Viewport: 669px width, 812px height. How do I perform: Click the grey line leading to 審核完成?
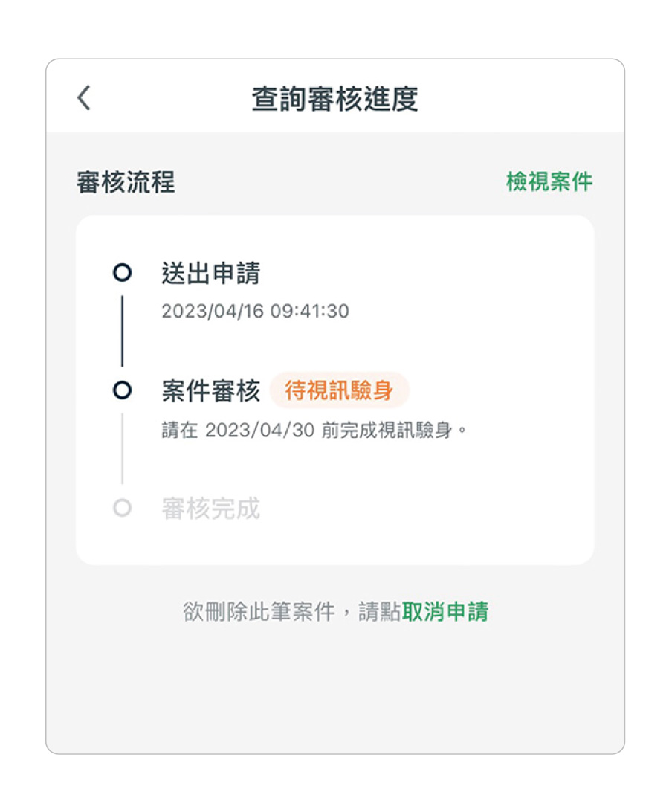[122, 449]
